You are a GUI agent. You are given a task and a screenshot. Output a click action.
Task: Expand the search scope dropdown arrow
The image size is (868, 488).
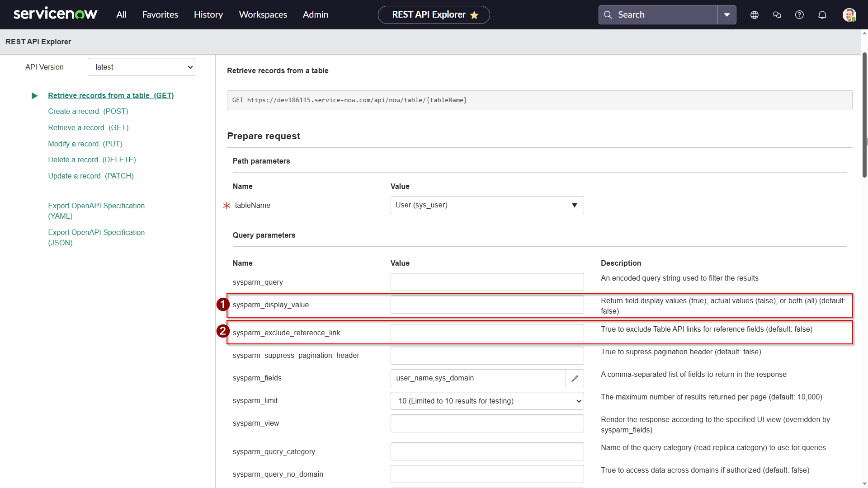point(726,15)
